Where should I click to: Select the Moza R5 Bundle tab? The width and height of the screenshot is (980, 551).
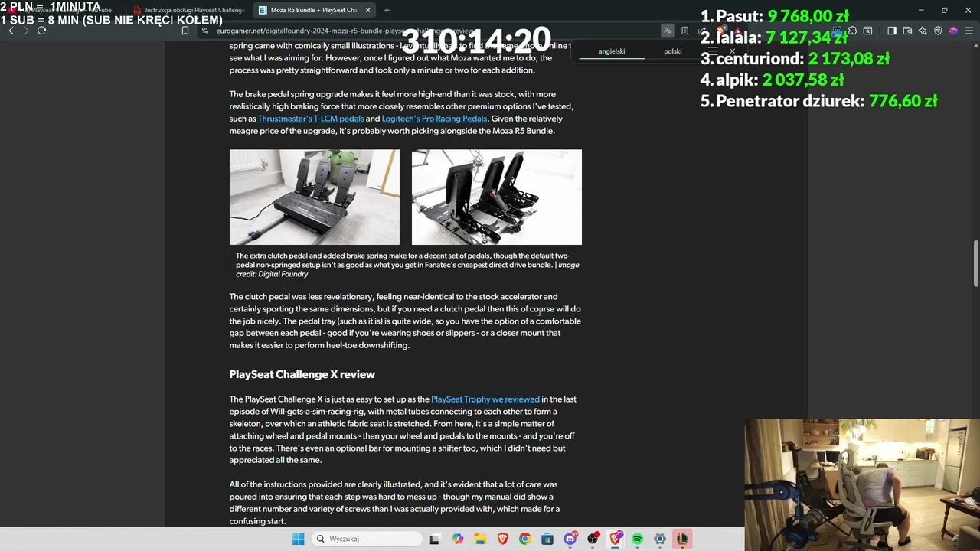312,10
